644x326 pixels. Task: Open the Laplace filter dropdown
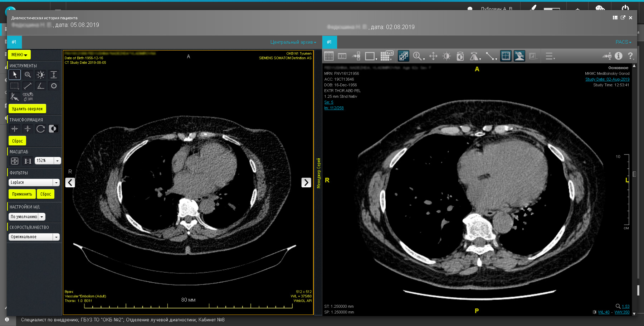pyautogui.click(x=56, y=183)
